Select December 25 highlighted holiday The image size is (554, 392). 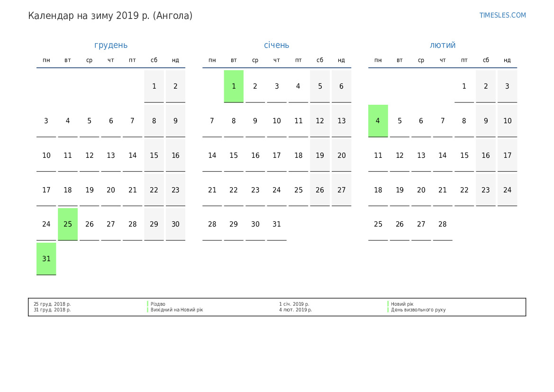(68, 224)
